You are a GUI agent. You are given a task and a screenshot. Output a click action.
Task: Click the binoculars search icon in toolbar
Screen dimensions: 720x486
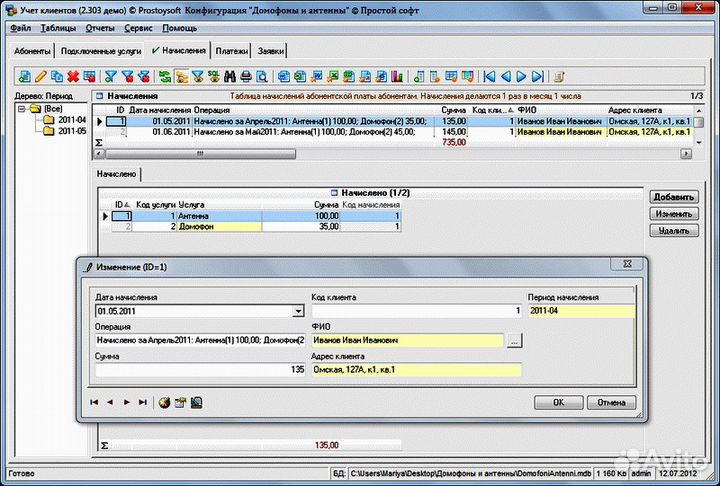[230, 76]
